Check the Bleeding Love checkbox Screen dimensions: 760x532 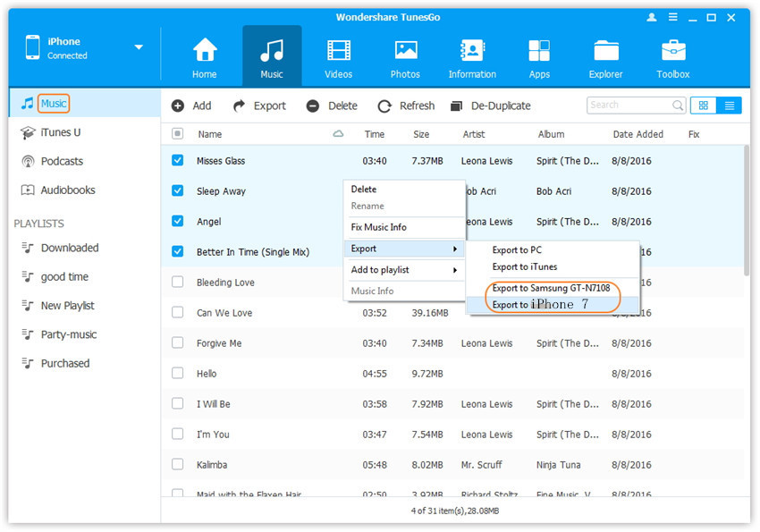tap(177, 282)
